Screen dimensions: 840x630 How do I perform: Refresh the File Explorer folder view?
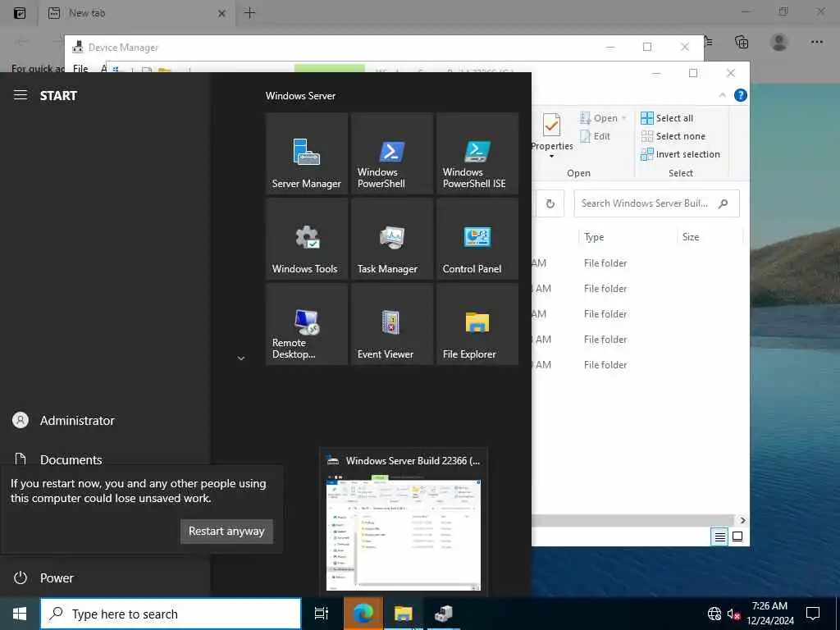click(550, 203)
